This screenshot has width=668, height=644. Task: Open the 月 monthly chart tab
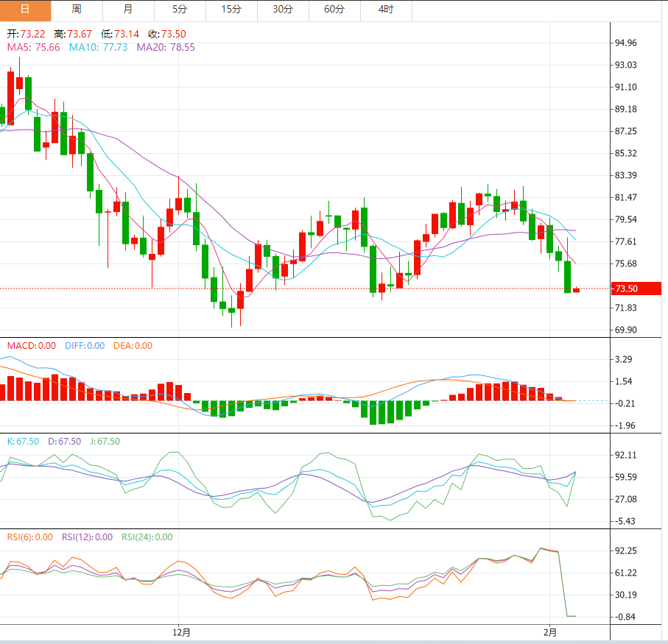(128, 10)
